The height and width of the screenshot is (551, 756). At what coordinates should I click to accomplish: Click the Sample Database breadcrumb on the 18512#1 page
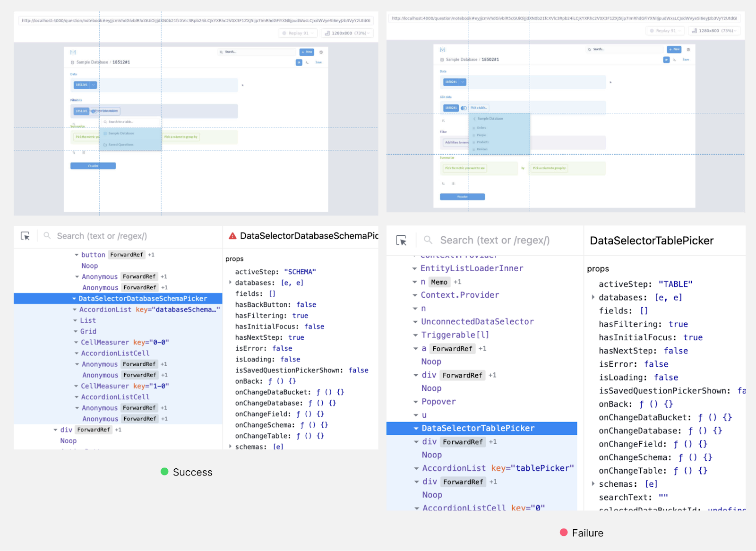[x=92, y=62]
